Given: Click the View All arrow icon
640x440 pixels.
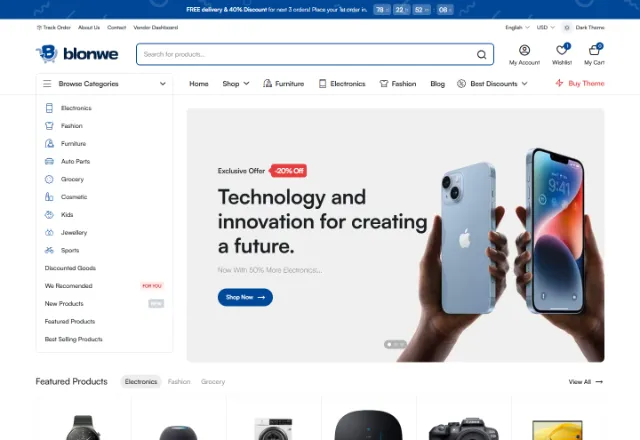Looking at the screenshot, I should coord(599,382).
